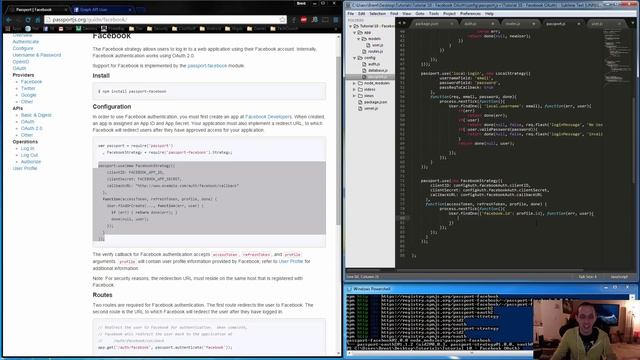The width and height of the screenshot is (640, 360).
Task: Change JavaScript syntax in status bar
Action: (x=619, y=277)
